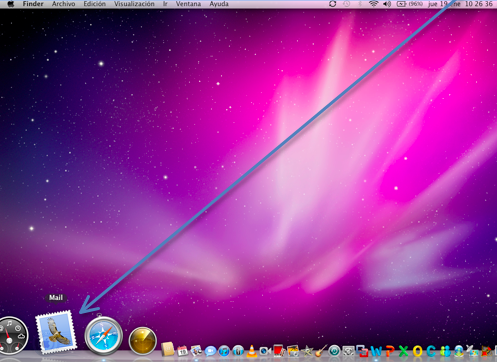This screenshot has width=497, height=362.
Task: Open the video camera globe icon
Action: pyautogui.click(x=265, y=351)
